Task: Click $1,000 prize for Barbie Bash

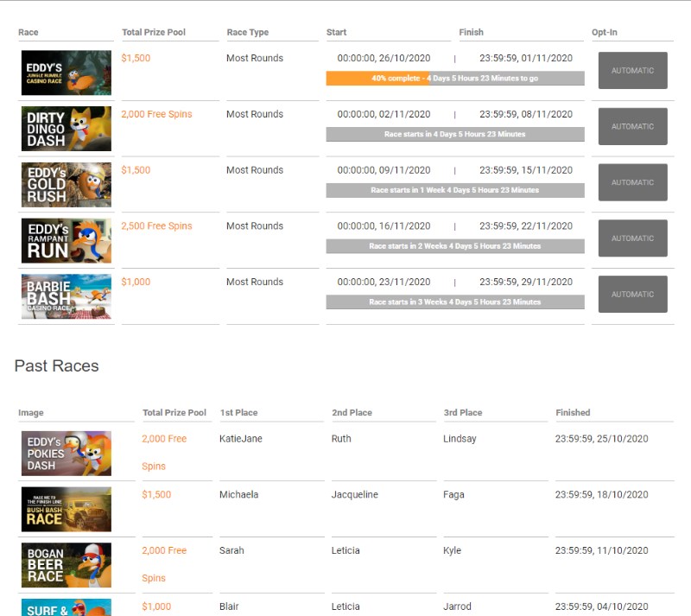Action: pyautogui.click(x=136, y=282)
